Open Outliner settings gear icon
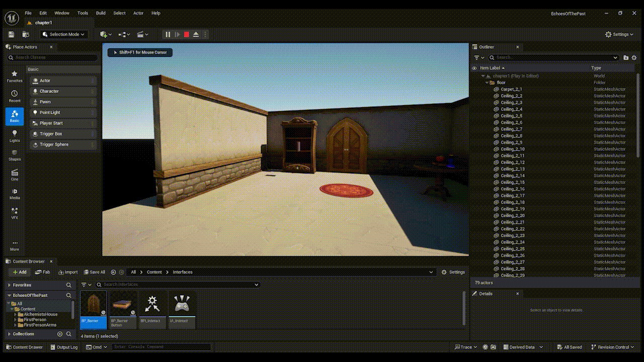Screen dimensions: 644x362 coord(634,57)
